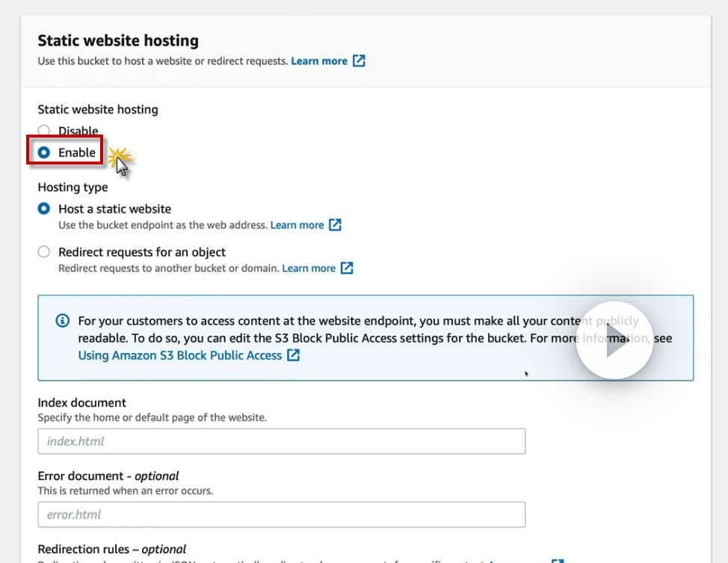Choose Redirect requests for an object option
This screenshot has height=563, width=728.
(44, 252)
